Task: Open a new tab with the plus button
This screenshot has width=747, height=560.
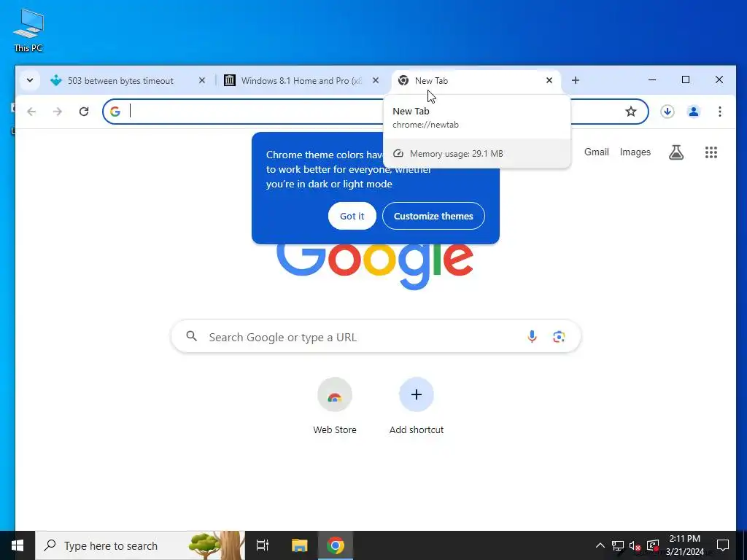Action: coord(576,80)
